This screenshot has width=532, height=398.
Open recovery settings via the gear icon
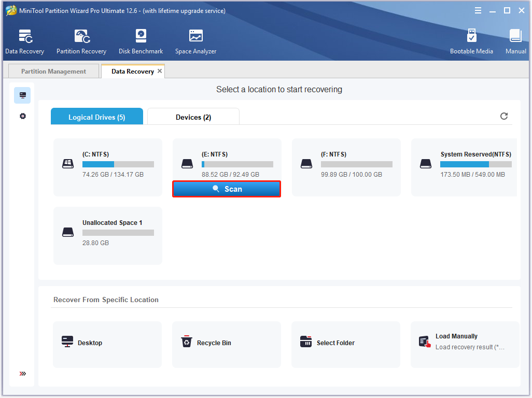click(22, 116)
